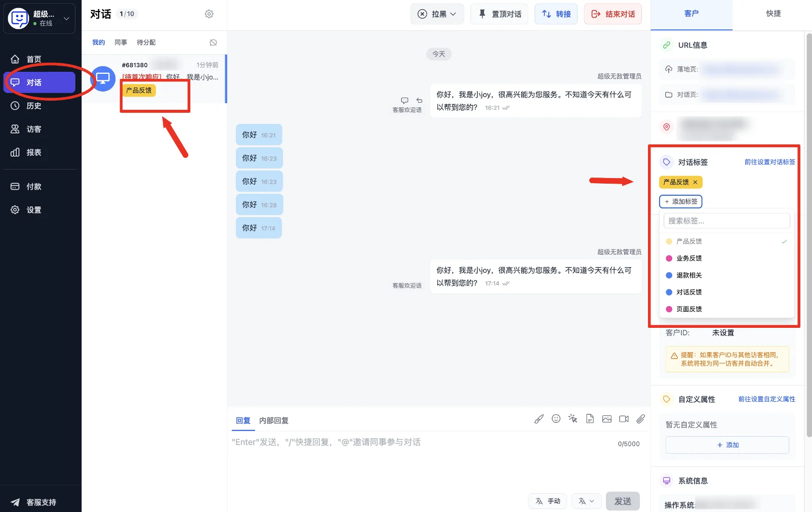The height and width of the screenshot is (512, 812).
Task: Toggle the 产品反馈 tag selection checkmark
Action: pyautogui.click(x=784, y=241)
